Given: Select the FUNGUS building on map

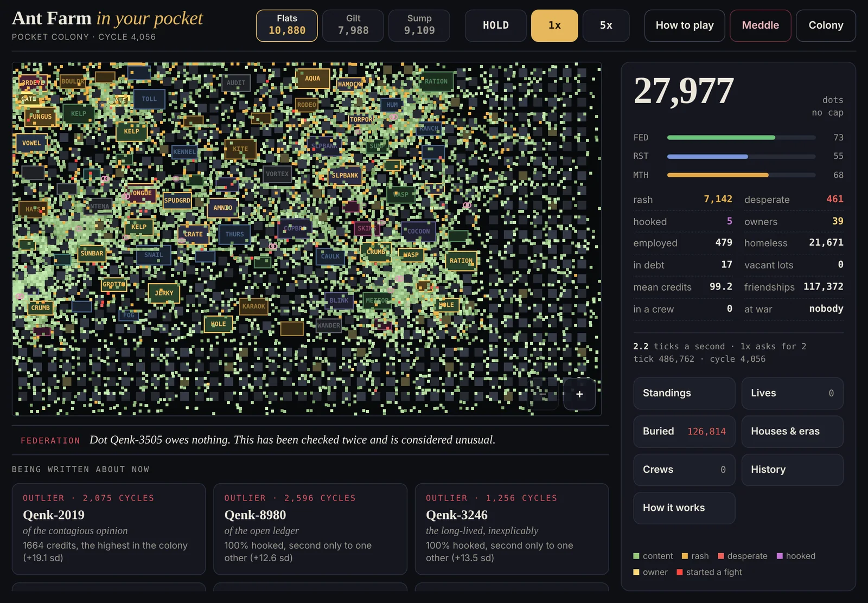Looking at the screenshot, I should point(41,117).
